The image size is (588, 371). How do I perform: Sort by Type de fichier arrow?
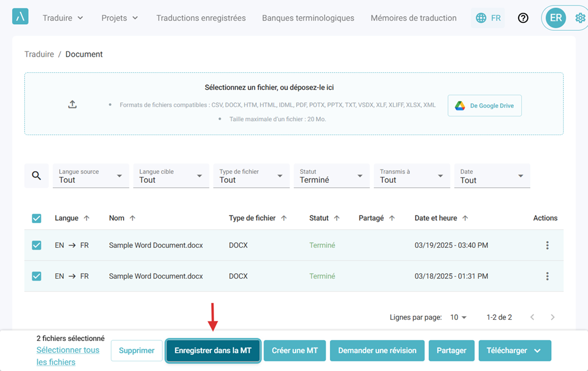(284, 218)
